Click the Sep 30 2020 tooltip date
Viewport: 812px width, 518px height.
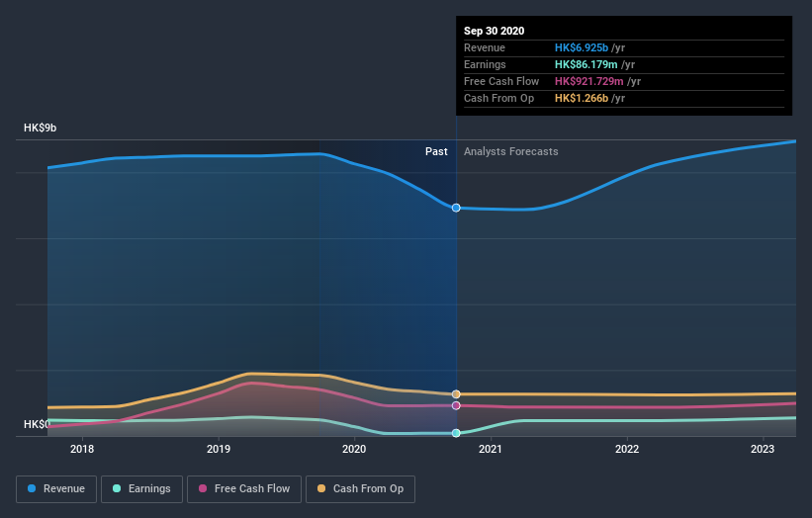[495, 31]
